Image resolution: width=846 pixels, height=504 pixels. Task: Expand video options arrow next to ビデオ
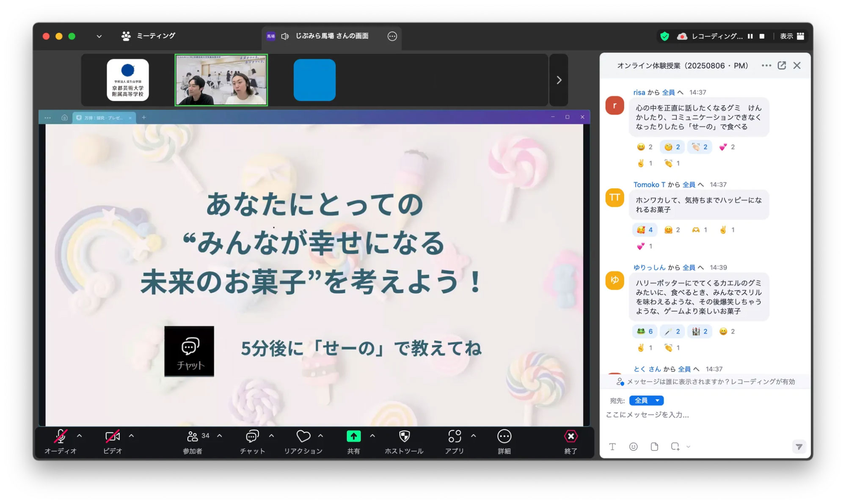[x=131, y=435]
